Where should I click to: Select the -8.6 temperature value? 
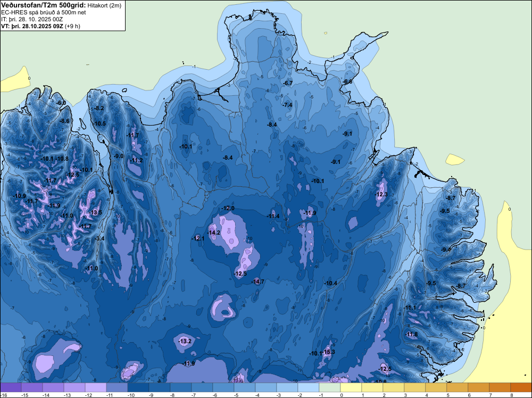[64, 121]
